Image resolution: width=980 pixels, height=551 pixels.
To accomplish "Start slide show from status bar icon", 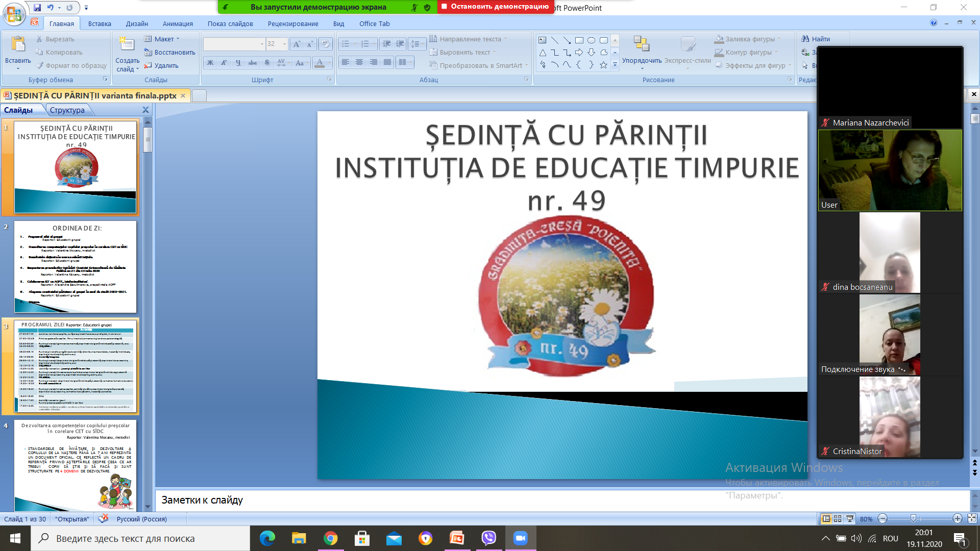I will (850, 519).
